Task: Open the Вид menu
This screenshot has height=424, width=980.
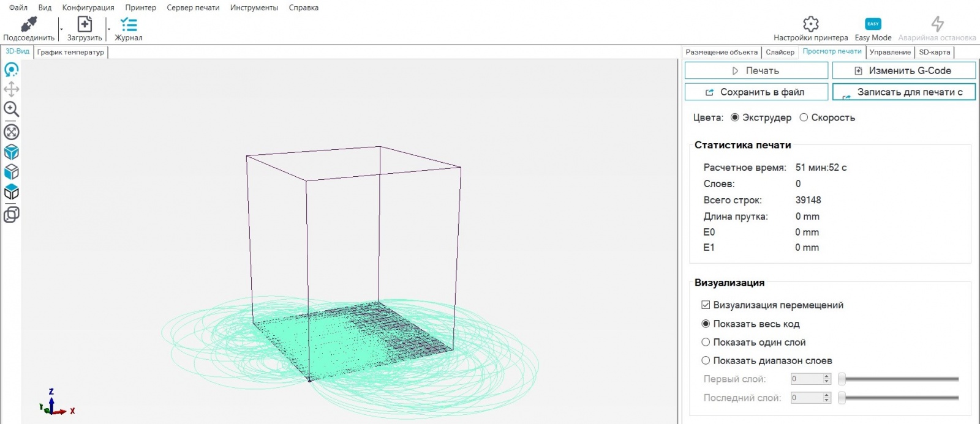Action: tap(45, 7)
